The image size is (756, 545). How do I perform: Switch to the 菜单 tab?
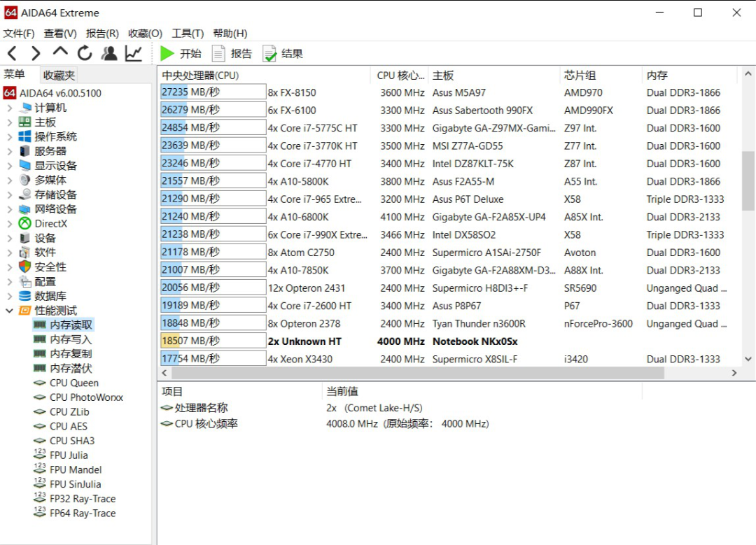pyautogui.click(x=15, y=74)
